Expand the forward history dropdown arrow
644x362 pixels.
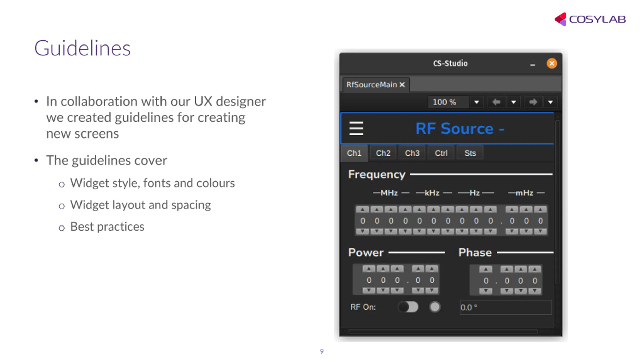pos(550,102)
